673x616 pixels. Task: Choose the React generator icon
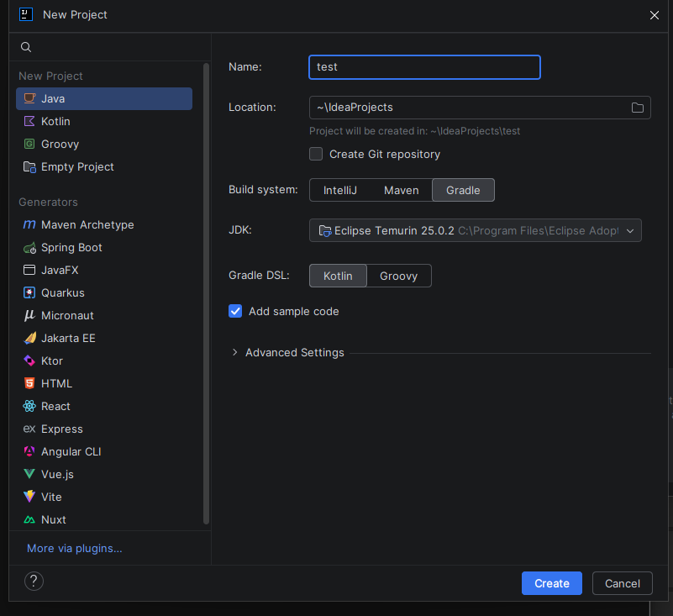(x=29, y=407)
